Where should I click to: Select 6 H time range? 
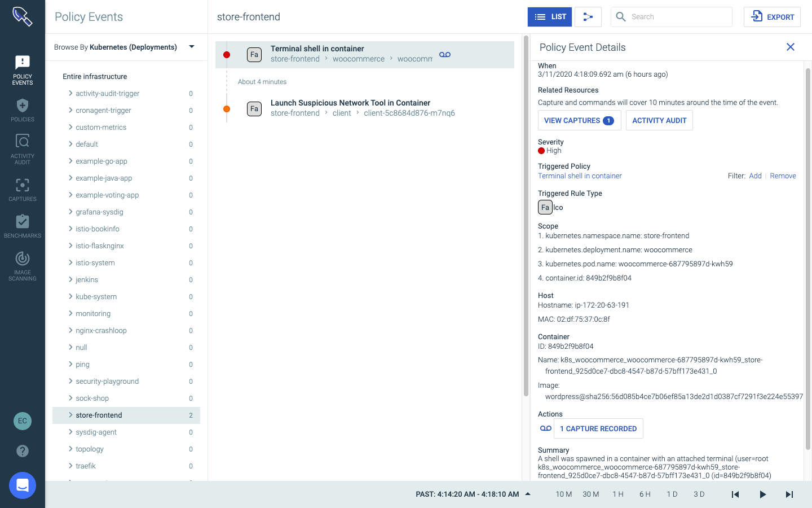coord(645,494)
